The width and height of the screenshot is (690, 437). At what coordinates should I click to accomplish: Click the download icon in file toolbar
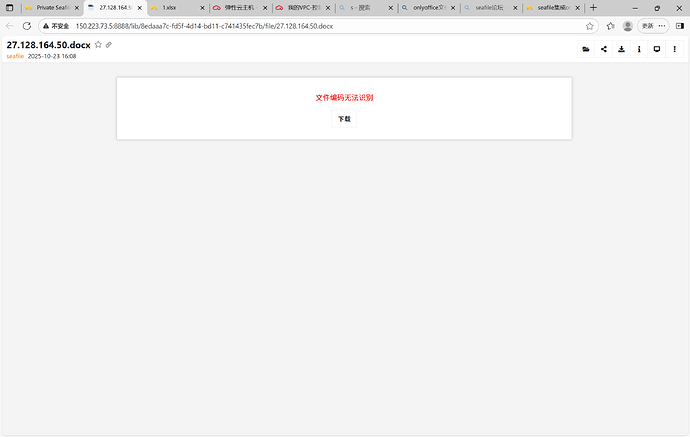[x=622, y=49]
